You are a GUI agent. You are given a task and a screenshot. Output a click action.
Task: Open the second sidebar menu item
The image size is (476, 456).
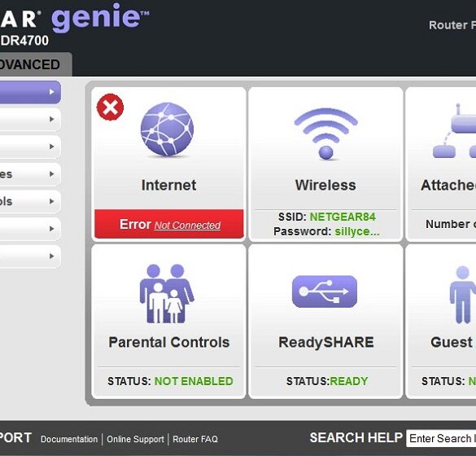pyautogui.click(x=30, y=120)
